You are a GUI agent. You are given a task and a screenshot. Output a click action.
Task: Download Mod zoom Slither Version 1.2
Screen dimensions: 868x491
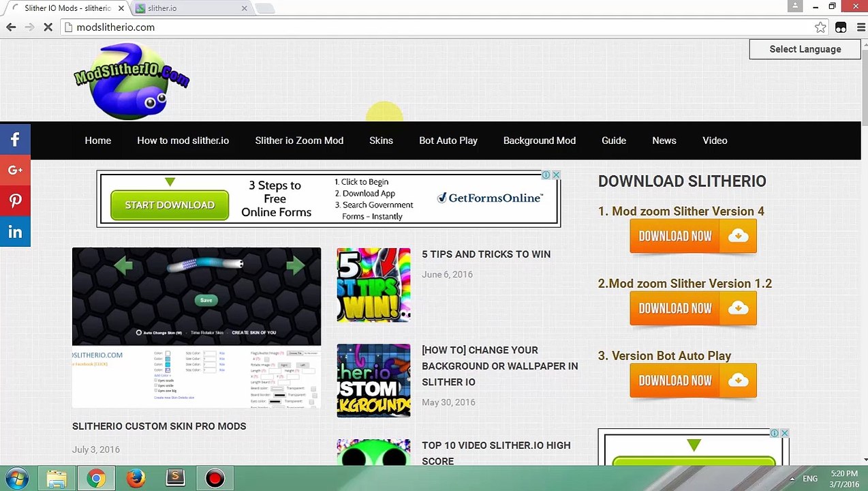(693, 309)
